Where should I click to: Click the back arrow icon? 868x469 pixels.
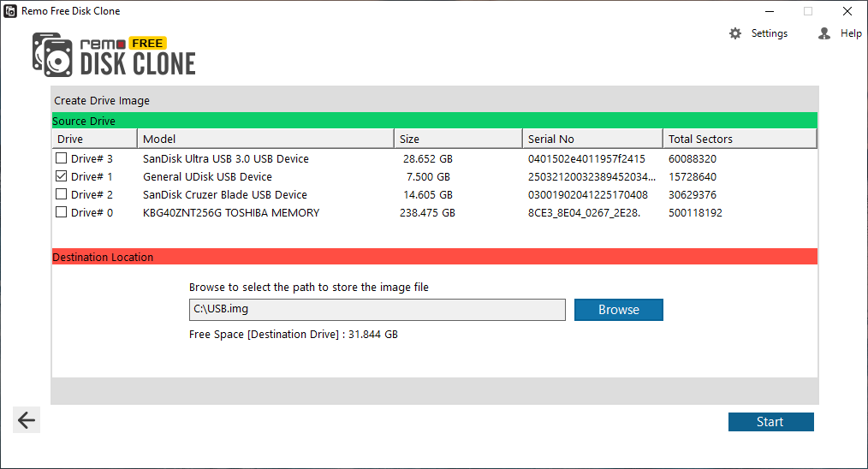[x=27, y=420]
